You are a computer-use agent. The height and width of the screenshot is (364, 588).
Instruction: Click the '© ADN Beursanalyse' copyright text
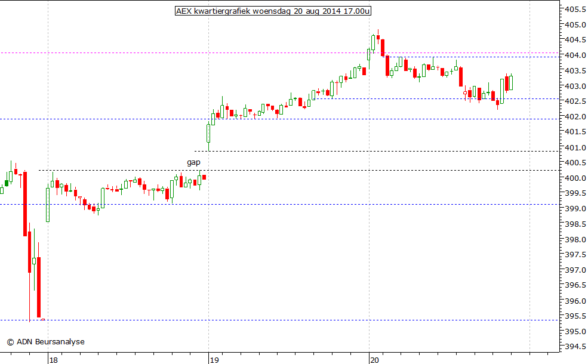(x=46, y=341)
